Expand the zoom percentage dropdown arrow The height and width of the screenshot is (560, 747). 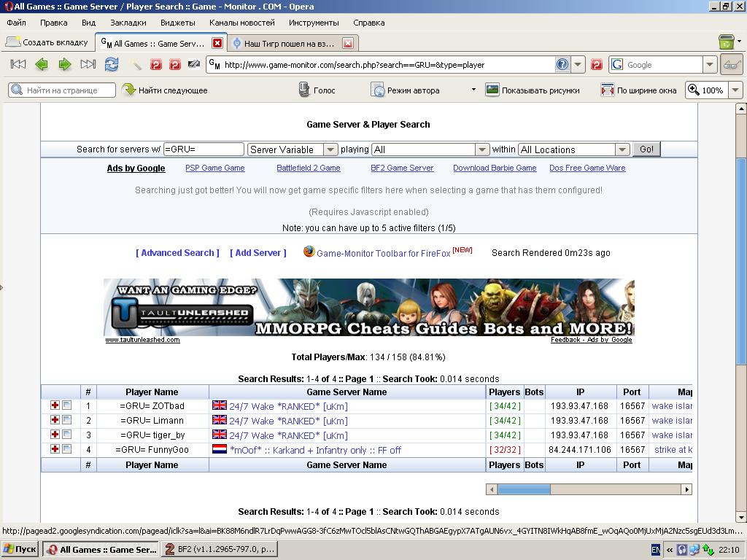click(735, 90)
